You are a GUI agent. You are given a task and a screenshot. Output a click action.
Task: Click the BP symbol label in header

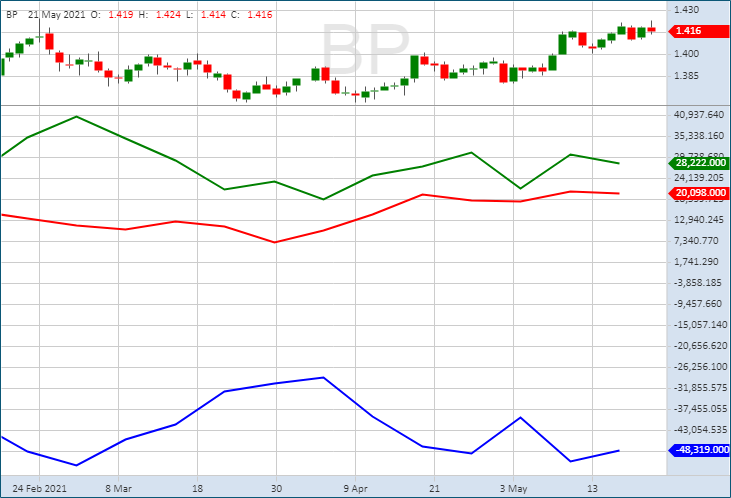(12, 14)
